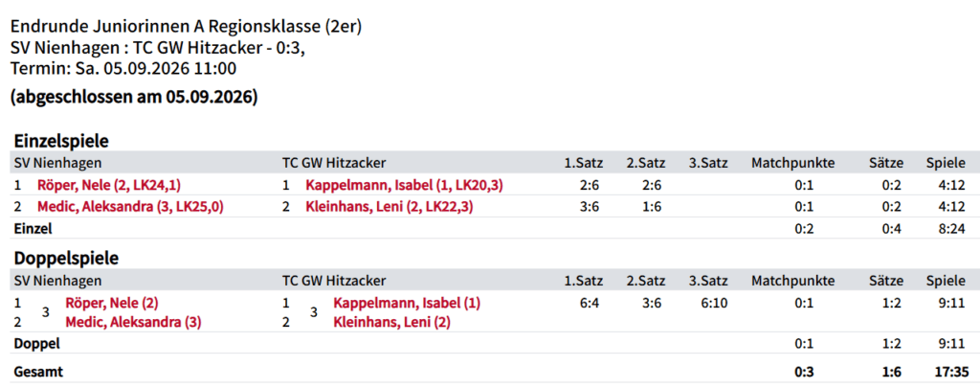Click the Einzelspiele section heading
This screenshot has width=980, height=388.
pos(61,141)
